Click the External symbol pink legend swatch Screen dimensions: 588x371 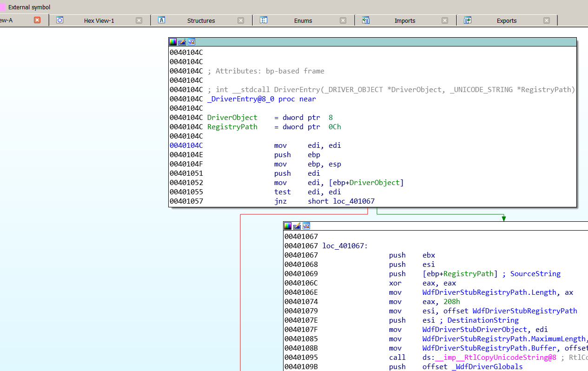tap(3, 7)
